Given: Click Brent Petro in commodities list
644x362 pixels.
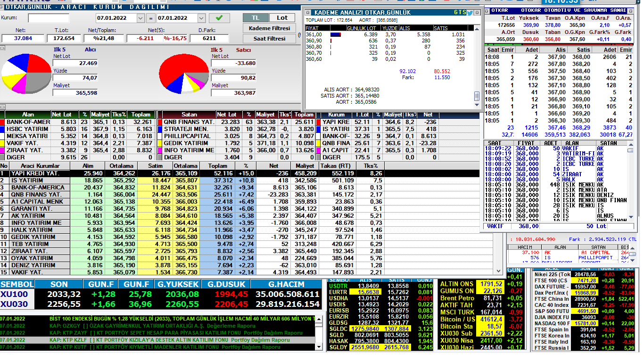Looking at the screenshot, I should (458, 298).
